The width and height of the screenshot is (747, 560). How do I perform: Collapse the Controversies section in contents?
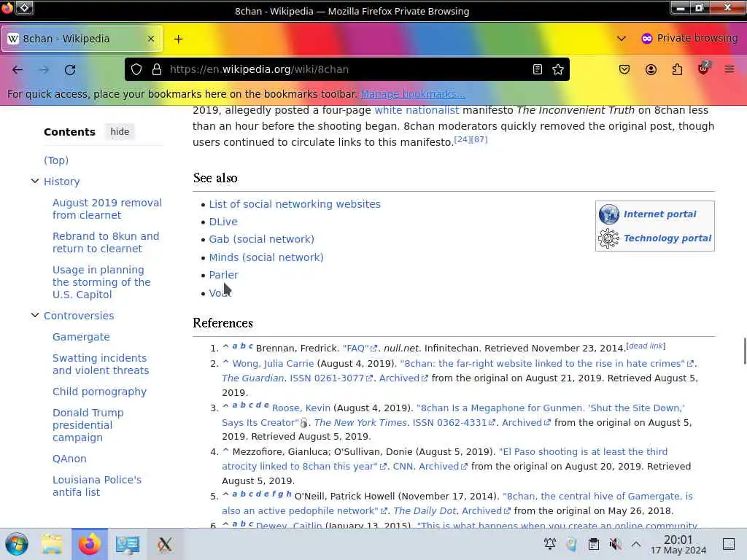click(35, 315)
